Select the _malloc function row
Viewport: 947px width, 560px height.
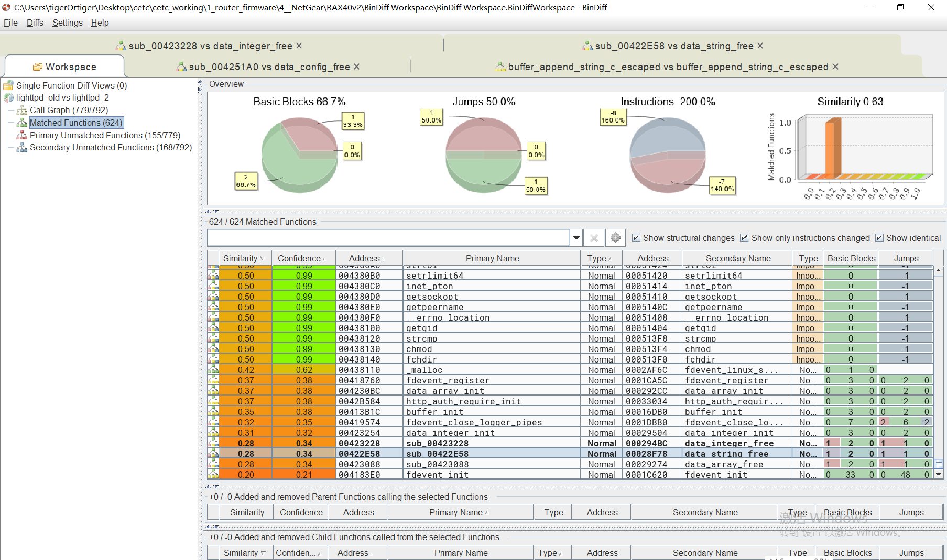click(x=570, y=370)
